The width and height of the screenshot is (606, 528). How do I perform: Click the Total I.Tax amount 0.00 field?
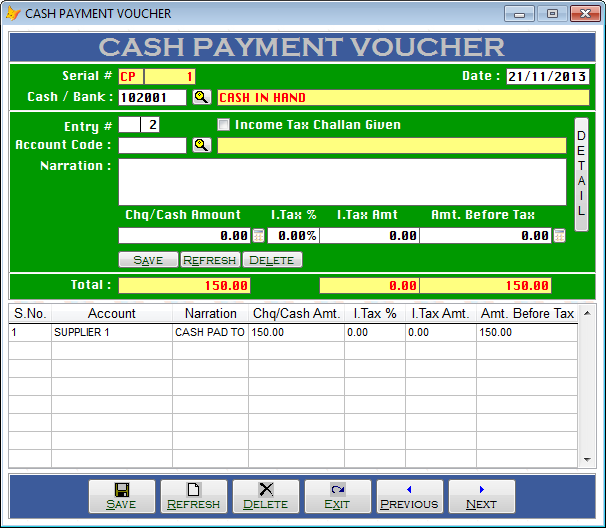coord(369,286)
